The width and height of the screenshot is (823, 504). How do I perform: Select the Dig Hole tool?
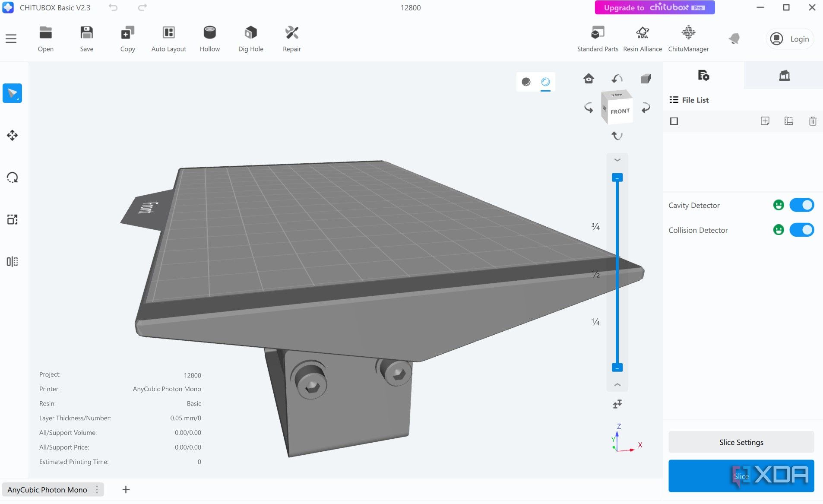click(250, 39)
